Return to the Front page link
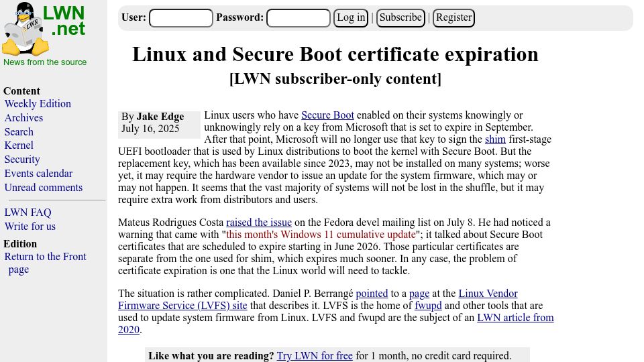This screenshot has width=644, height=362. [45, 263]
